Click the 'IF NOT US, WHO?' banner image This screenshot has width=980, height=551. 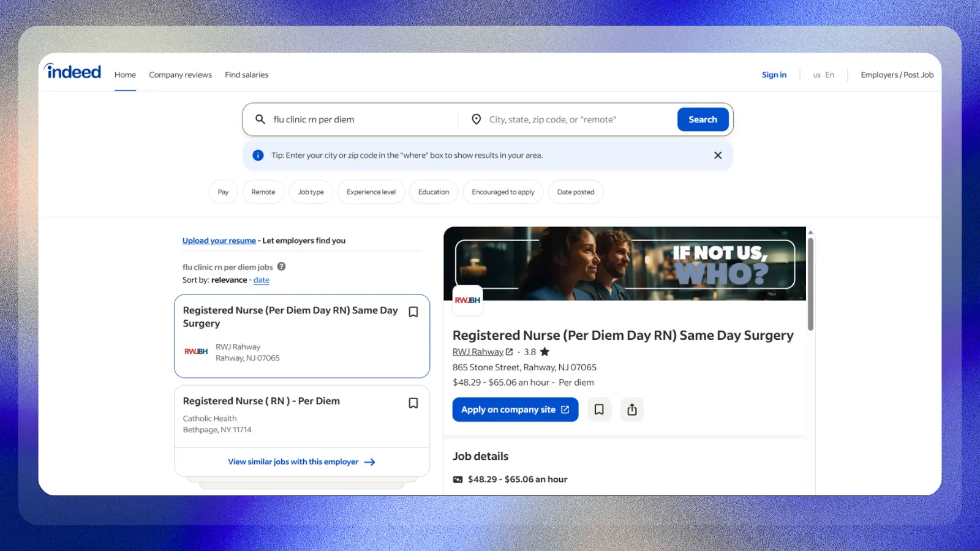point(625,264)
